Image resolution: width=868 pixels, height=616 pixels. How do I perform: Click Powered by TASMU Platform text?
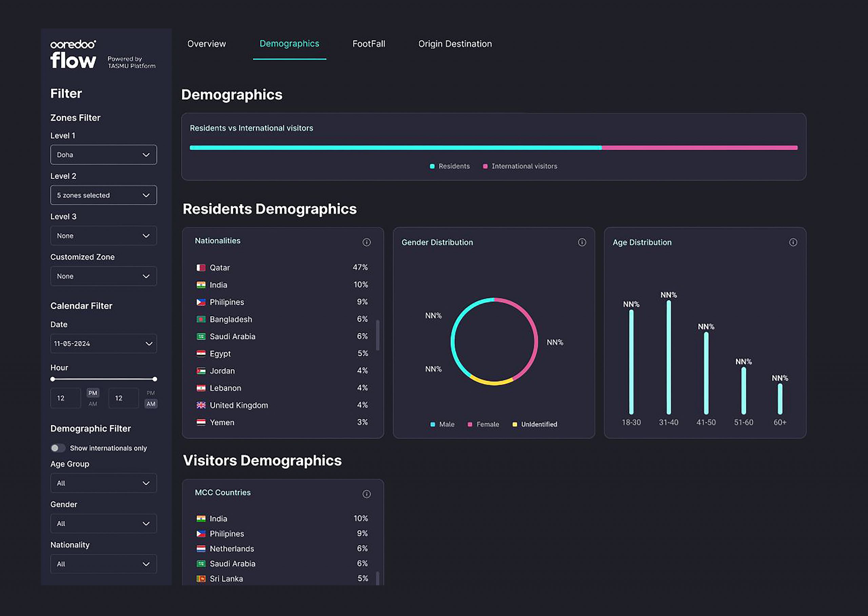132,62
